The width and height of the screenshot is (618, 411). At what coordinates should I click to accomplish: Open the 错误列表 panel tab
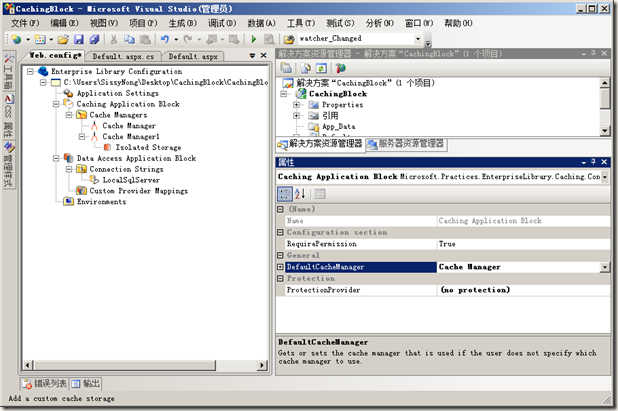(x=45, y=383)
